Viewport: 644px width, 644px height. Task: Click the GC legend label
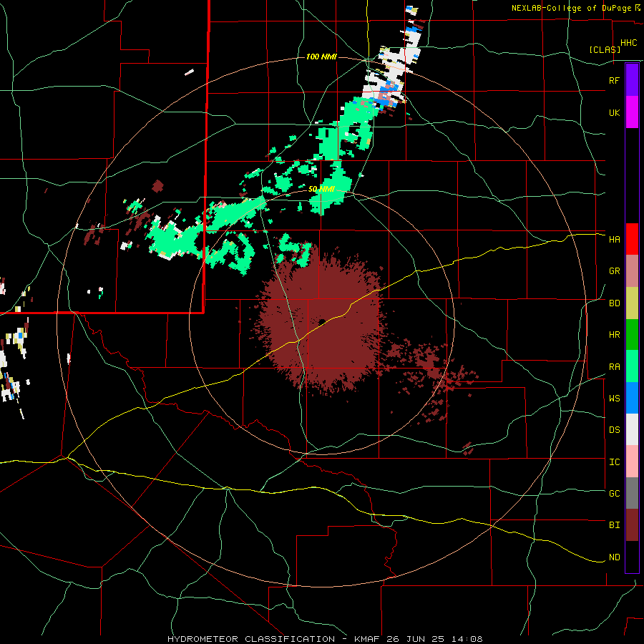[x=615, y=494]
